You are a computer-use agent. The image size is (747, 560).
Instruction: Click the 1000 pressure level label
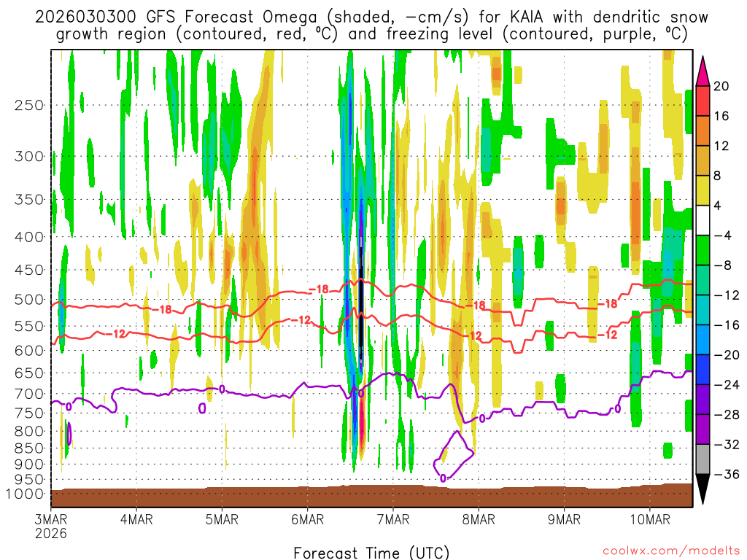(26, 494)
